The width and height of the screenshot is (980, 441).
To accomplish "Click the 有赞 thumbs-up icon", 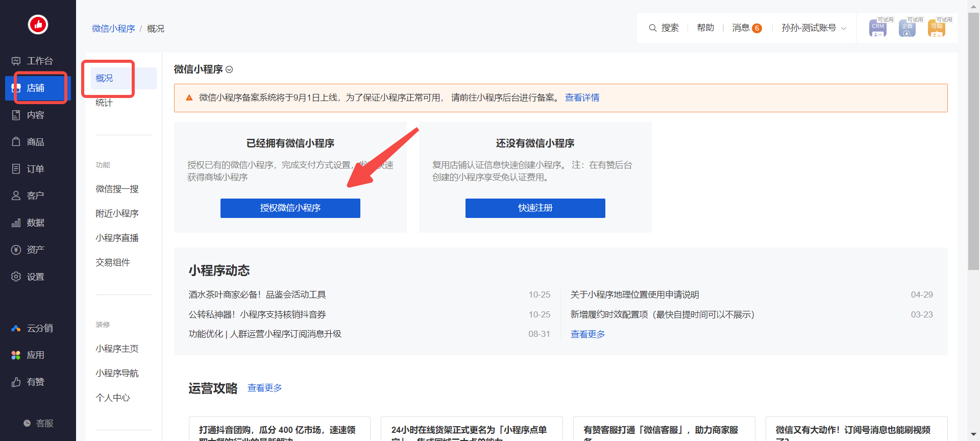I will (16, 382).
